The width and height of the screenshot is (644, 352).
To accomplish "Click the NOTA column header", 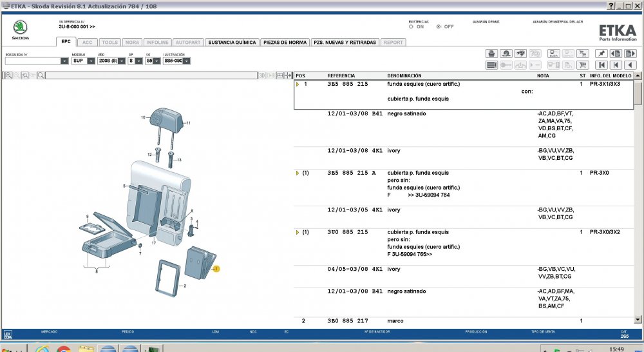I will (543, 75).
